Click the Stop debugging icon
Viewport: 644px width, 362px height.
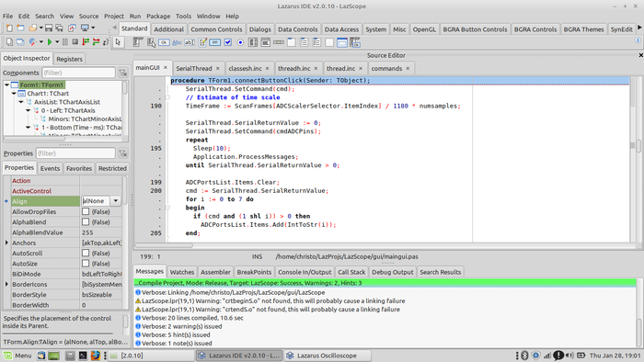[75, 42]
